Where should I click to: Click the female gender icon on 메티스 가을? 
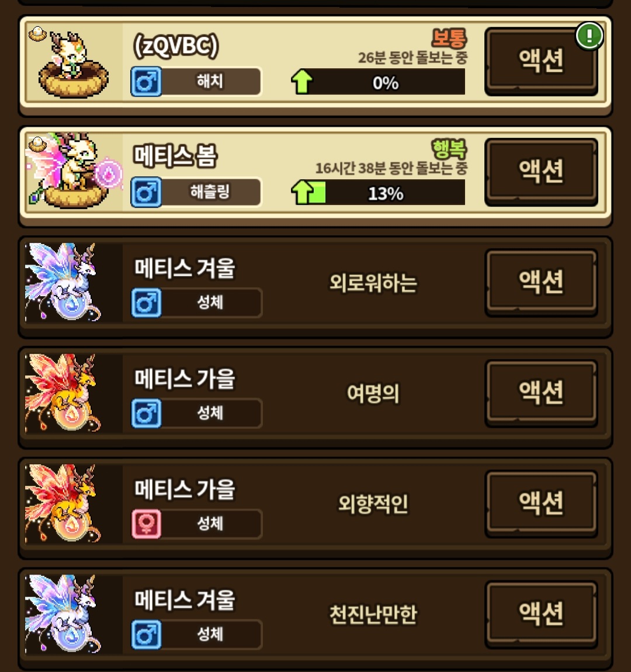tap(146, 524)
